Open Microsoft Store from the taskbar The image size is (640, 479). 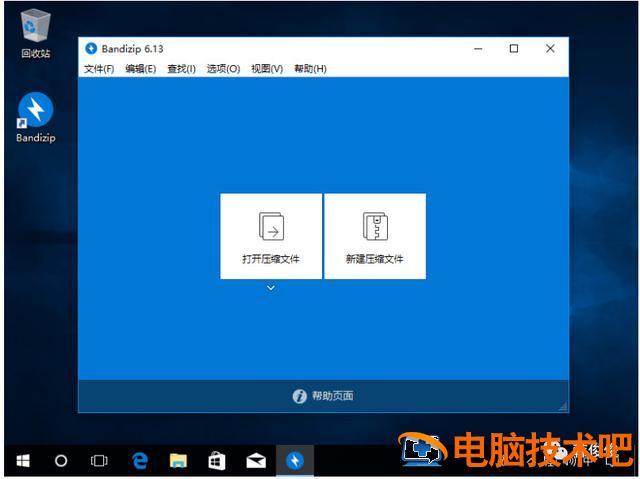[x=217, y=461]
